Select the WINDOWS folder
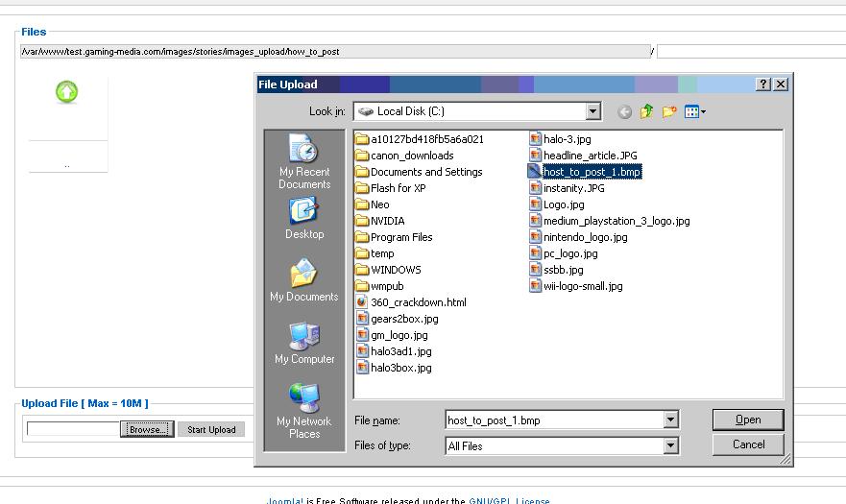Viewport: 846px width, 504px height. click(389, 270)
